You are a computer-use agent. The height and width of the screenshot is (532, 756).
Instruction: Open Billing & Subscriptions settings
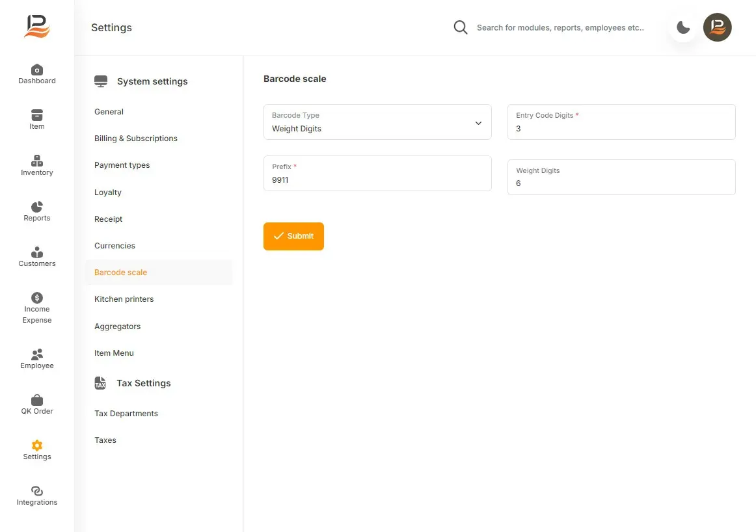tap(136, 139)
